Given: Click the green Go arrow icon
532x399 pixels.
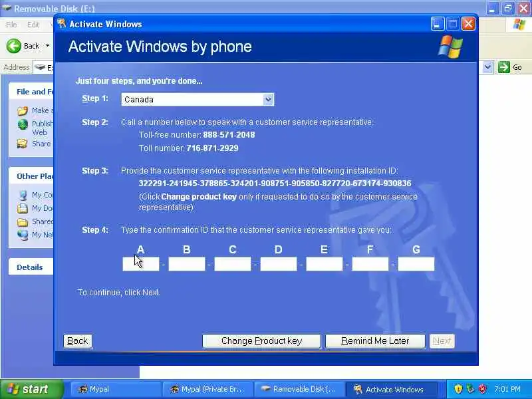Looking at the screenshot, I should click(504, 67).
